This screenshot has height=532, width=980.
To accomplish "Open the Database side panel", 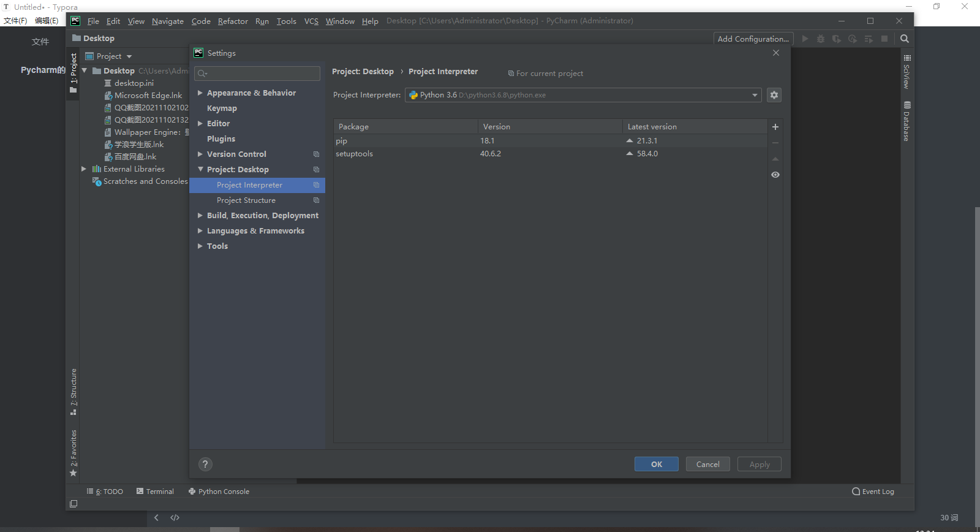I will 907,121.
